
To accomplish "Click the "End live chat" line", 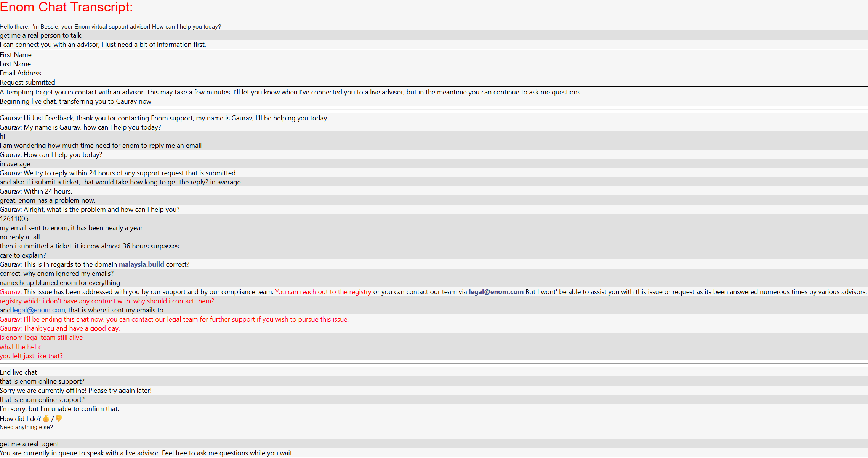I will tap(19, 372).
